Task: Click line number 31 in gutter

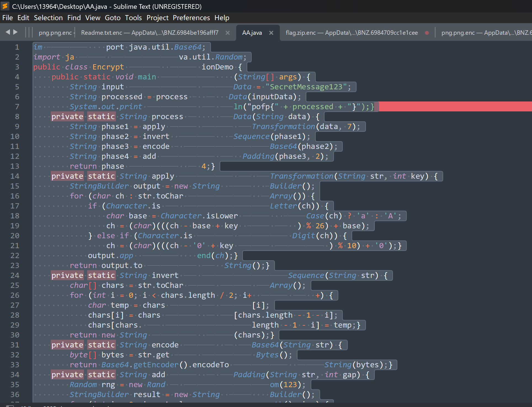Action: pyautogui.click(x=15, y=345)
